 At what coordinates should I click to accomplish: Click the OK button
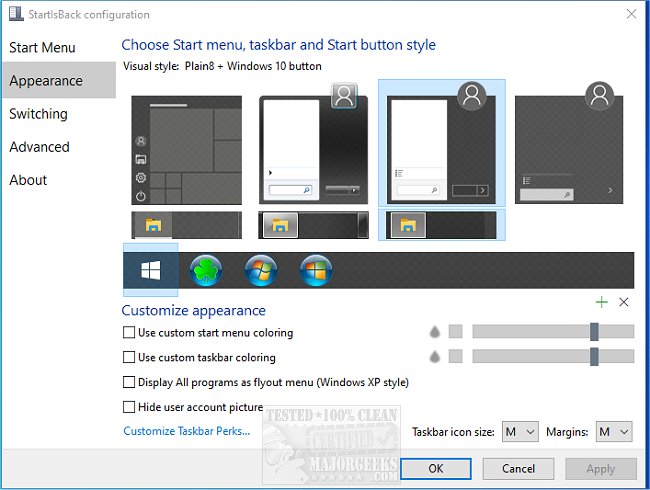pos(436,469)
